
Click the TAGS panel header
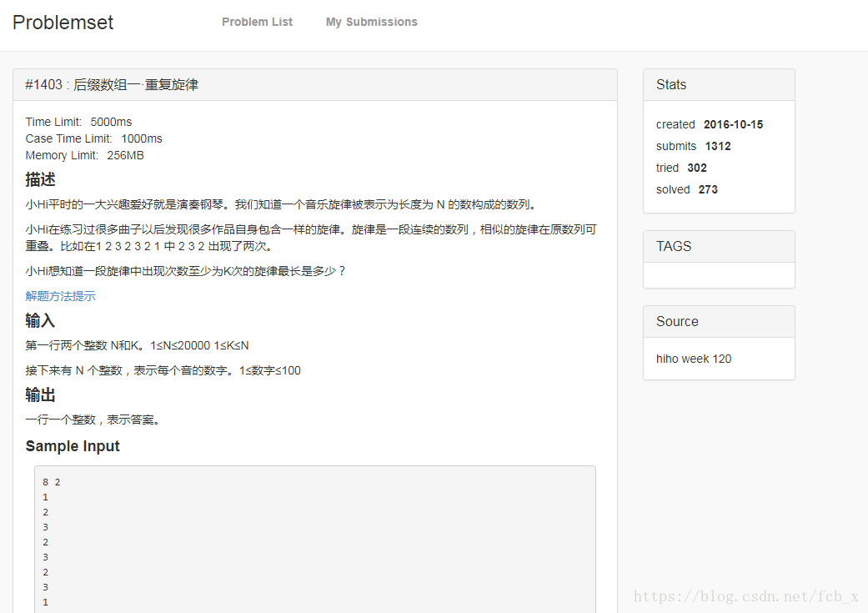pos(719,246)
